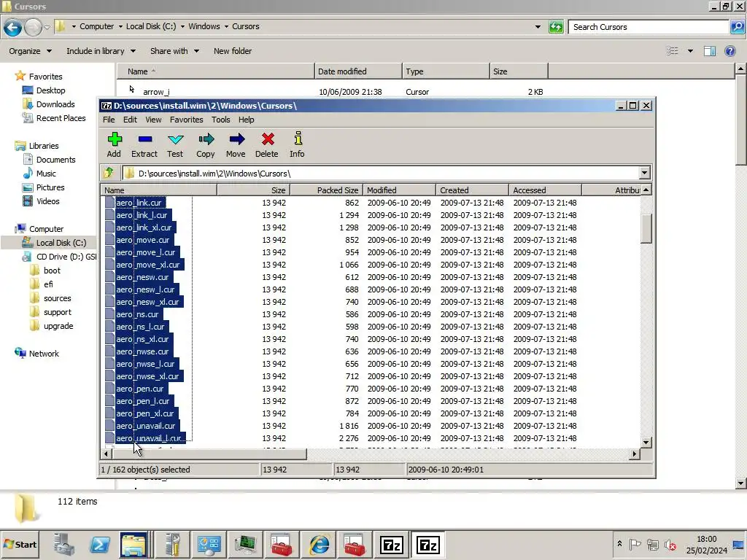Select the sources folder under CD Drive

(50, 298)
